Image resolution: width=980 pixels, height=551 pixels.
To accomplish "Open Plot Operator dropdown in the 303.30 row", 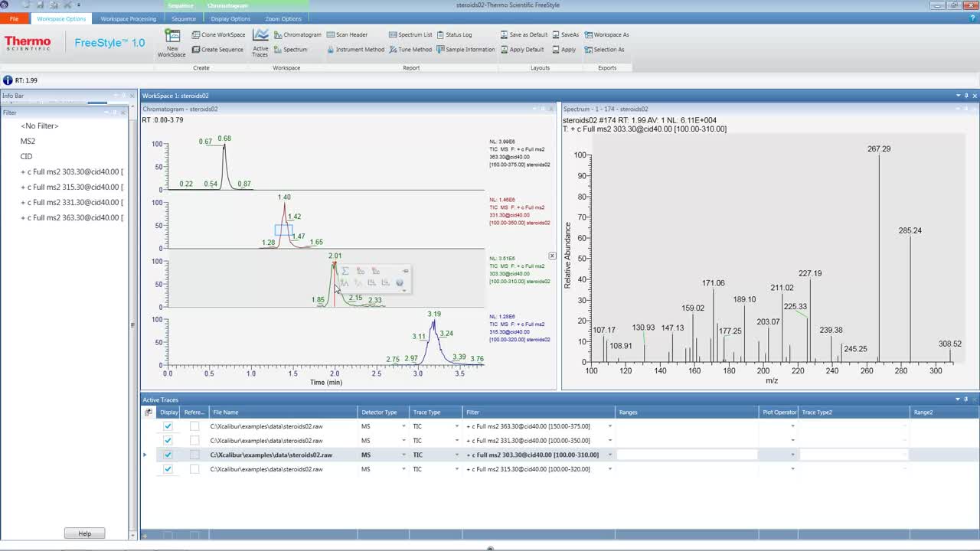I will coord(792,455).
